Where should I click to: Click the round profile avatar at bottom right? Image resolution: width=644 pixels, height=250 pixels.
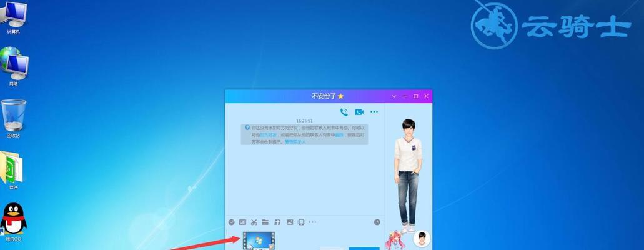pos(422,239)
